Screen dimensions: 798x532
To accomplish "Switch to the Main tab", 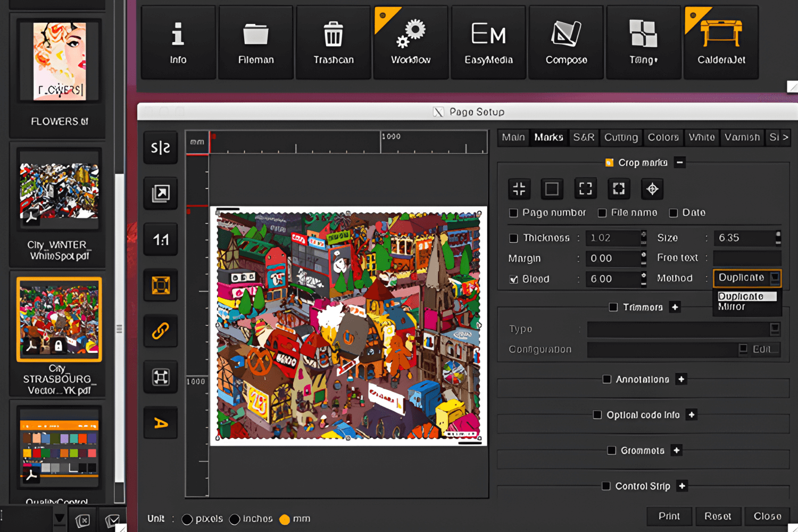I will click(513, 137).
